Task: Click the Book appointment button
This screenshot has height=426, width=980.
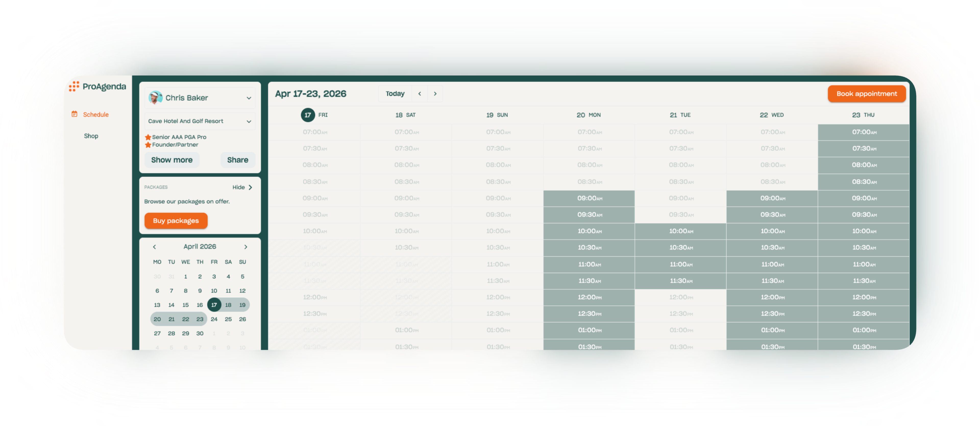Action: [x=866, y=94]
